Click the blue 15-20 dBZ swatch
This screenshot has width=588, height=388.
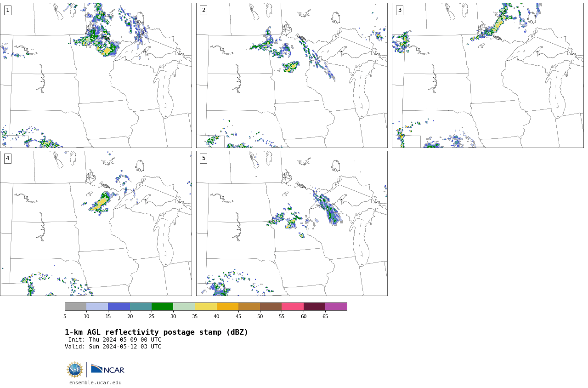[119, 307]
